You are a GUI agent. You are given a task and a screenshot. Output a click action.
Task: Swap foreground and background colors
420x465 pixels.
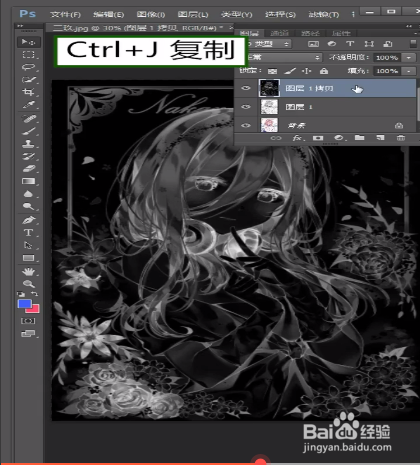35,294
